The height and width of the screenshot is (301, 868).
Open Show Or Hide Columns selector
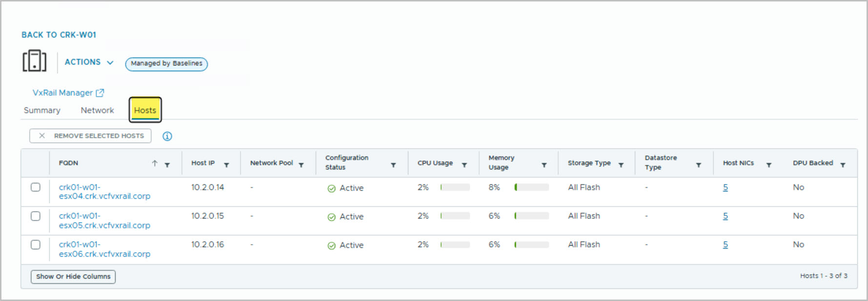point(73,277)
